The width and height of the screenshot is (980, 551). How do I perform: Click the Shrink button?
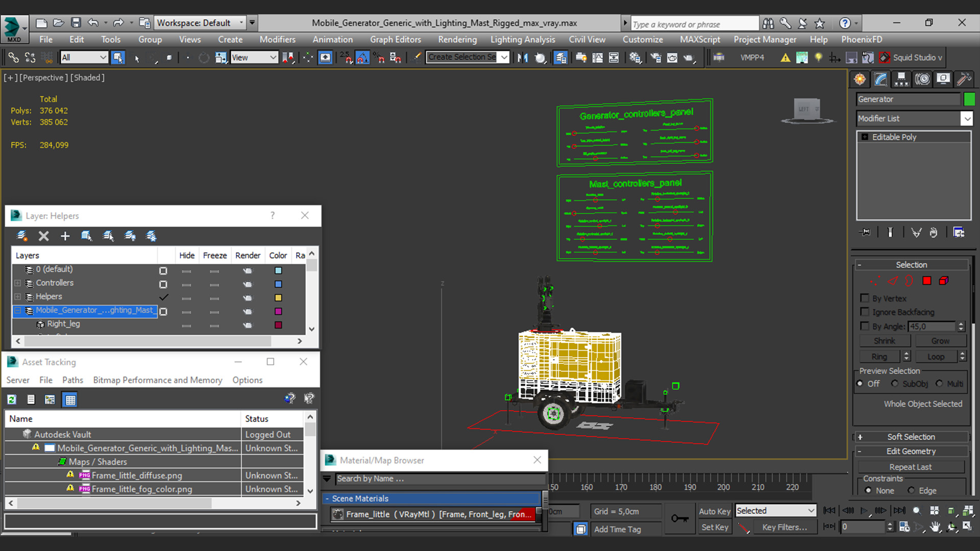[884, 341]
